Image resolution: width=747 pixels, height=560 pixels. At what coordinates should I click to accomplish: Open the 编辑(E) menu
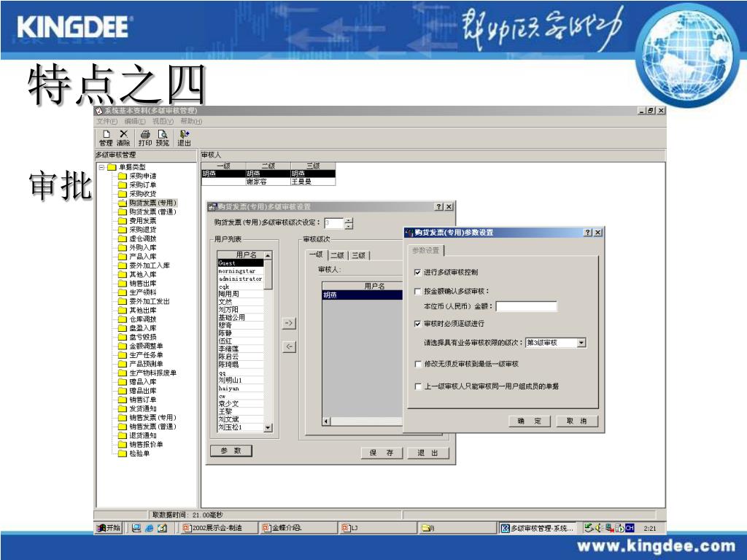(135, 122)
